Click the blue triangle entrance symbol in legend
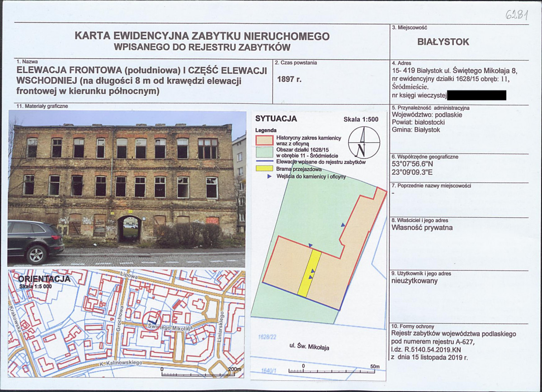542x392 pixels. pyautogui.click(x=270, y=177)
